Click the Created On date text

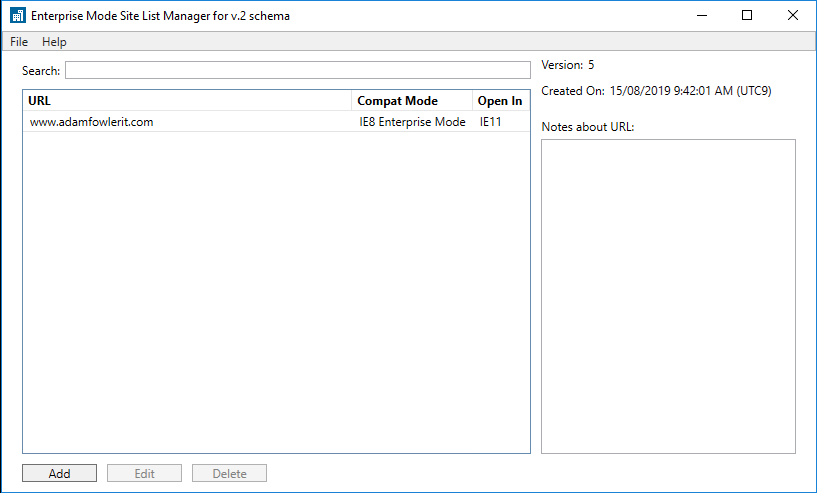[690, 91]
